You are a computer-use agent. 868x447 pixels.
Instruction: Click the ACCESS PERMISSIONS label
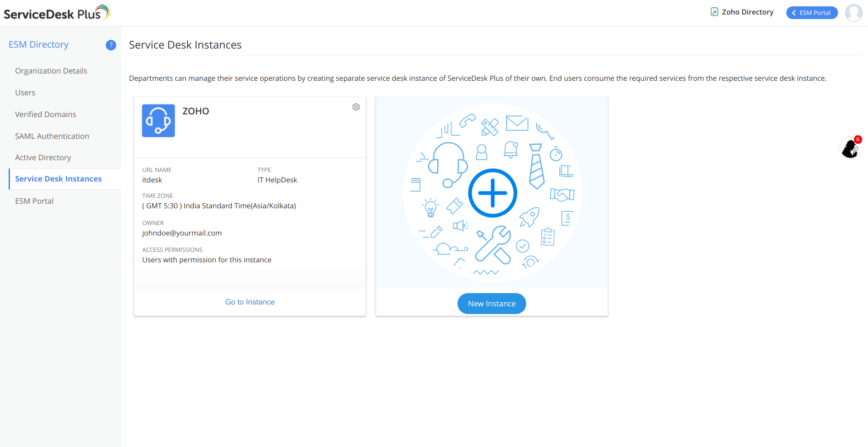pyautogui.click(x=173, y=250)
